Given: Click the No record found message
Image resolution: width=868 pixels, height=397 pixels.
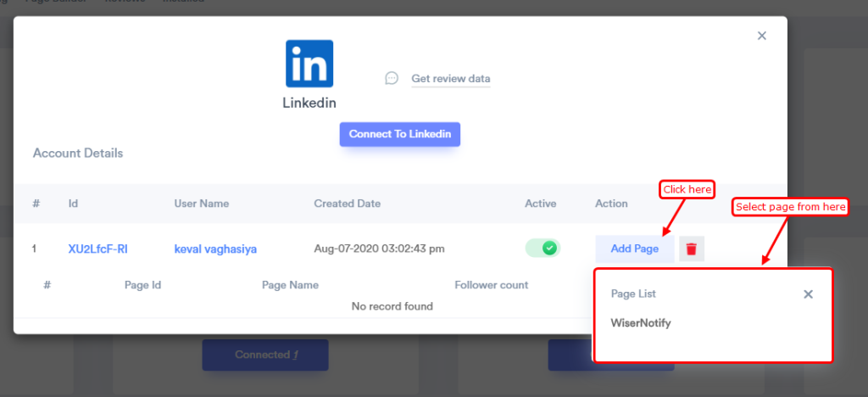Looking at the screenshot, I should tap(392, 306).
